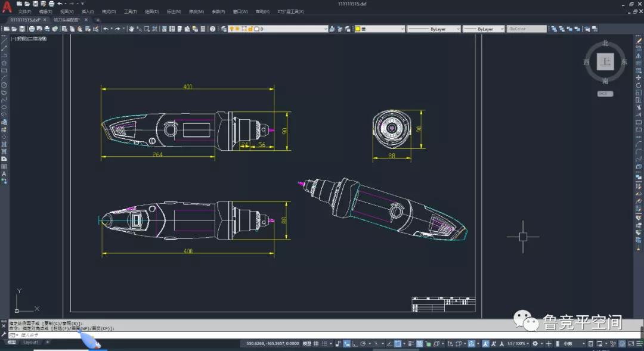
Task: Click the Undo arrow in standard toolbar
Action: (x=106, y=29)
